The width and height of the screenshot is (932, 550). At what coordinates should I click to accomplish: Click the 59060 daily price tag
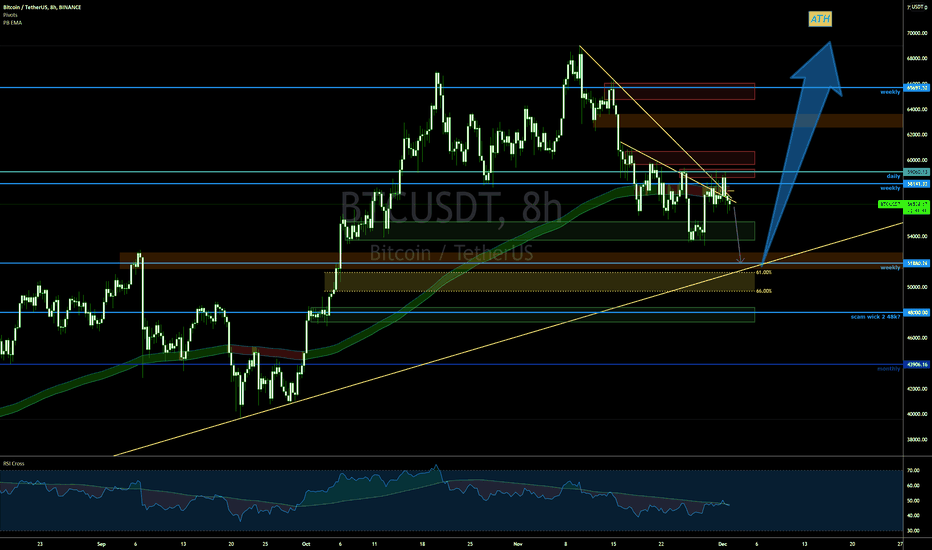tap(917, 172)
